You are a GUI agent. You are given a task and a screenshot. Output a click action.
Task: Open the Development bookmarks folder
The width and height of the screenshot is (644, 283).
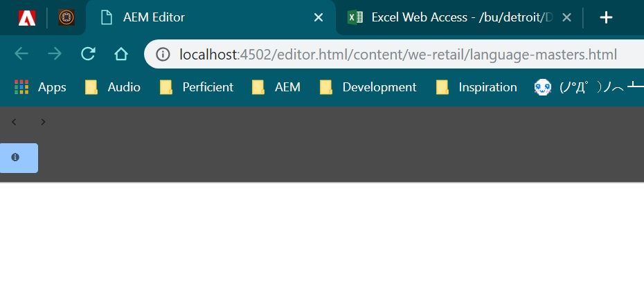click(x=368, y=87)
